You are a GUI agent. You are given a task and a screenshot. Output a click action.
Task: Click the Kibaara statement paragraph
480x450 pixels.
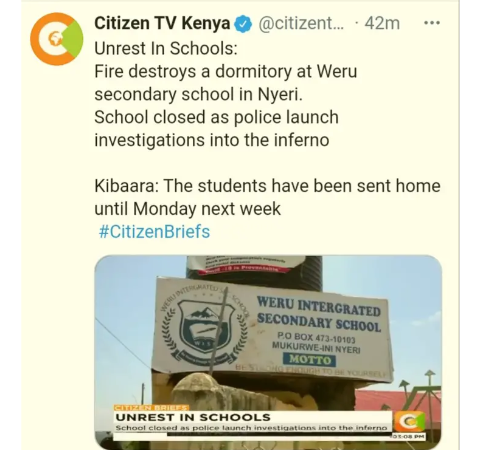point(267,197)
